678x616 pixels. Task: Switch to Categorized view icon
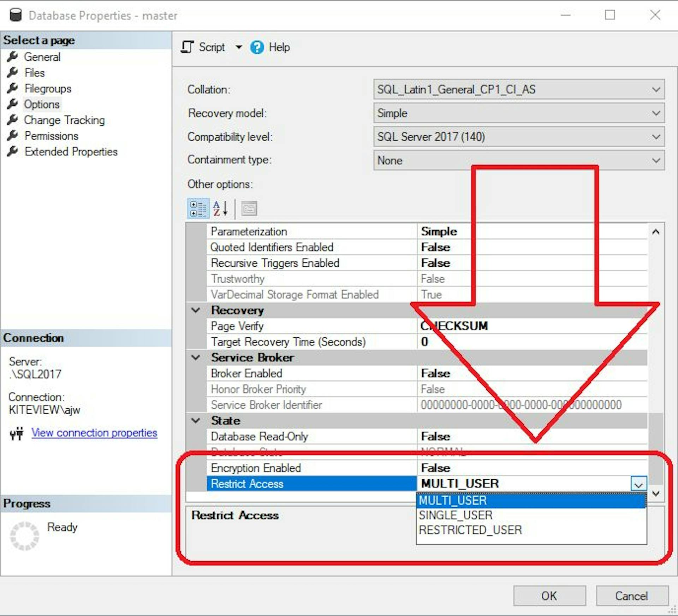198,208
